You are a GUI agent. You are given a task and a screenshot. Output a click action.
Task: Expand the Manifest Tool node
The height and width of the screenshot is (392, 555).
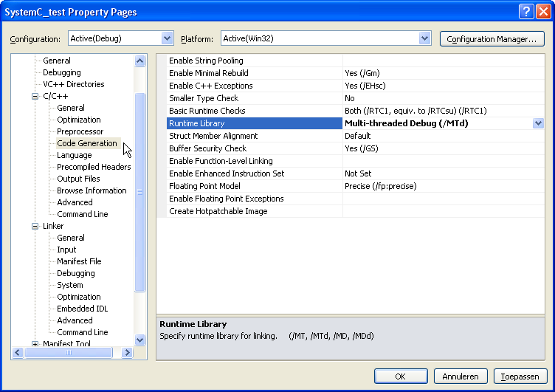tap(35, 344)
